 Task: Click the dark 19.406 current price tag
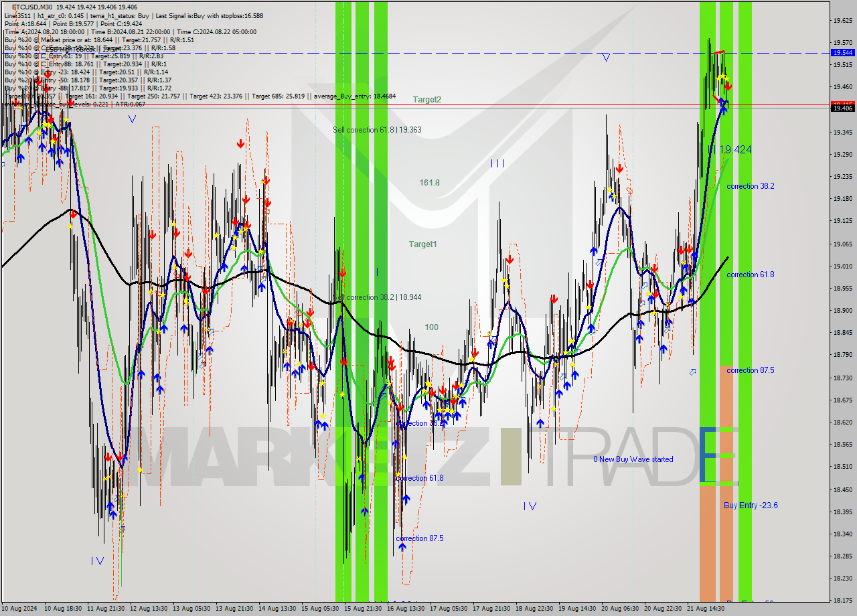[842, 108]
